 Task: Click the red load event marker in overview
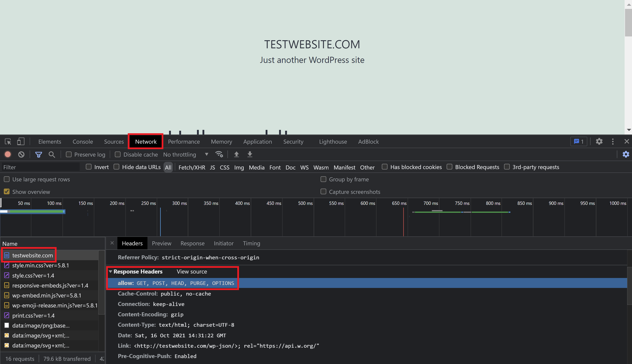(x=403, y=222)
